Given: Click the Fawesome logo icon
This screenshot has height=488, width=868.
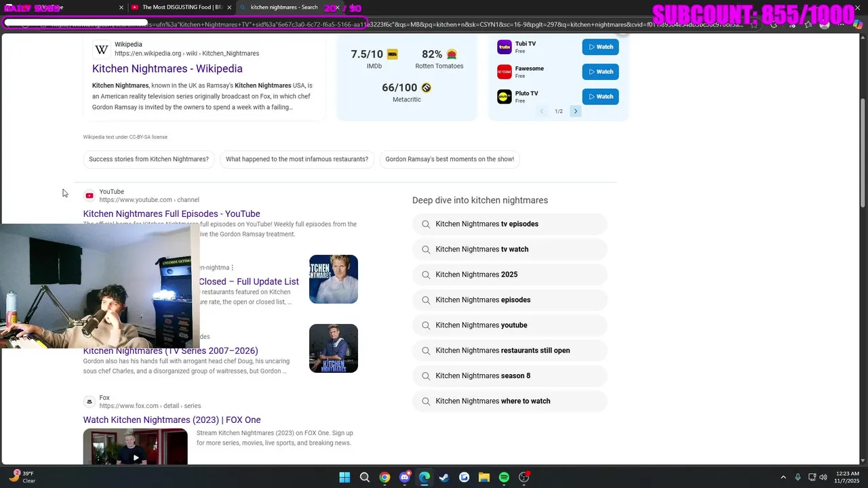Looking at the screenshot, I should tap(505, 72).
